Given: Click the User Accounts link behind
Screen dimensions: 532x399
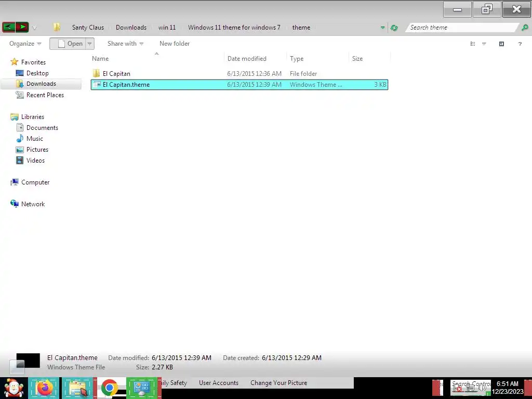Looking at the screenshot, I should pyautogui.click(x=219, y=383).
